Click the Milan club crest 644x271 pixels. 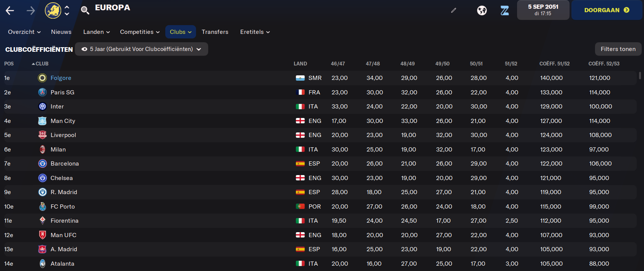pyautogui.click(x=42, y=149)
